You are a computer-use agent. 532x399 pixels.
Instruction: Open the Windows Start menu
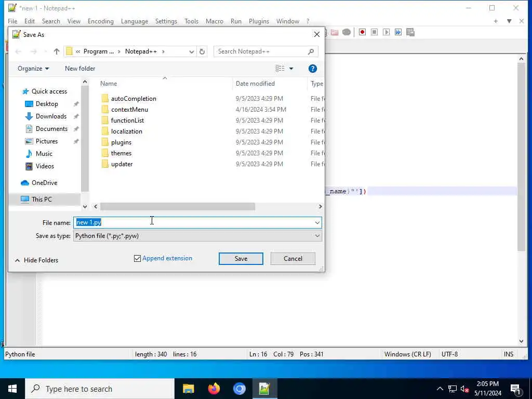[x=12, y=389]
